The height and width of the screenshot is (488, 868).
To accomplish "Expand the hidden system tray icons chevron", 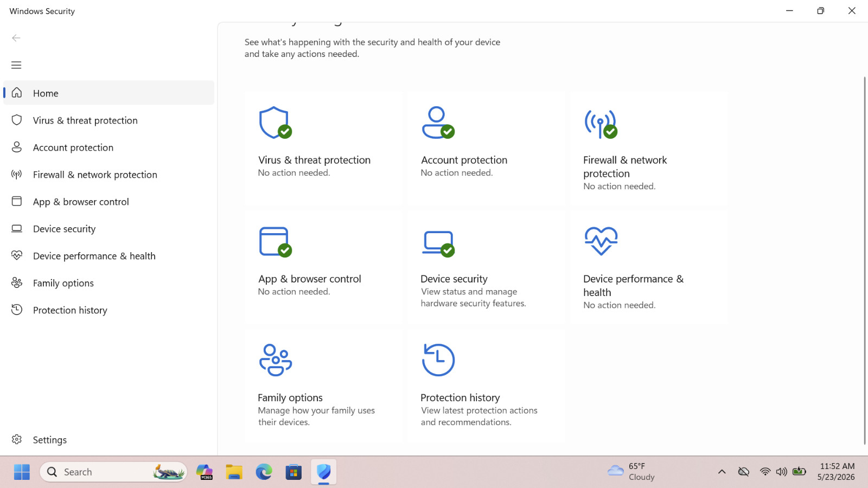I will 722,472.
